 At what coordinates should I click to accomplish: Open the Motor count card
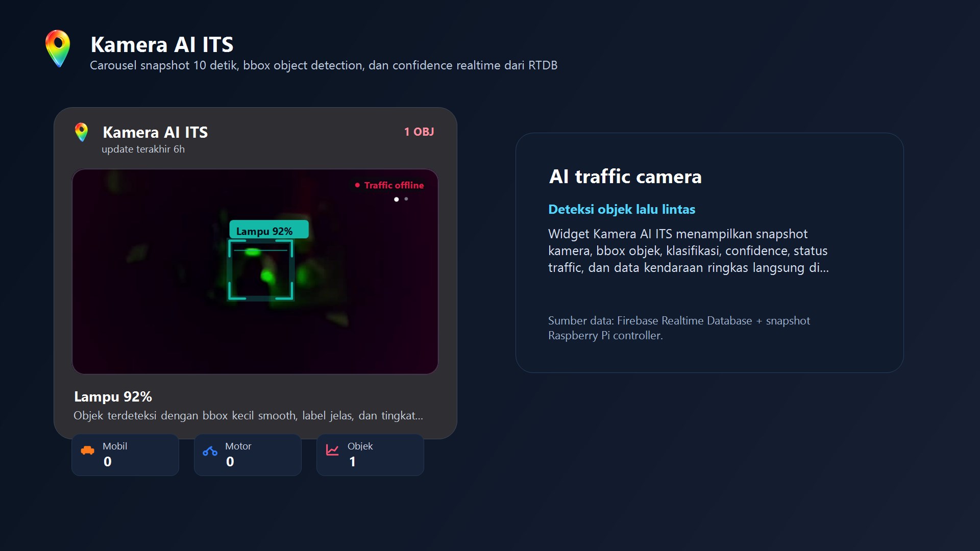[248, 455]
